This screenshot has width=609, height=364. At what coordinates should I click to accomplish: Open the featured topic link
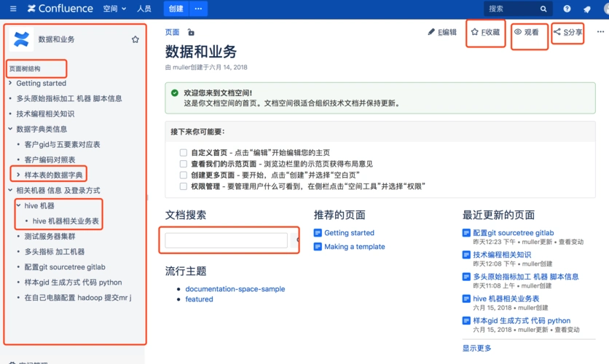pyautogui.click(x=200, y=299)
